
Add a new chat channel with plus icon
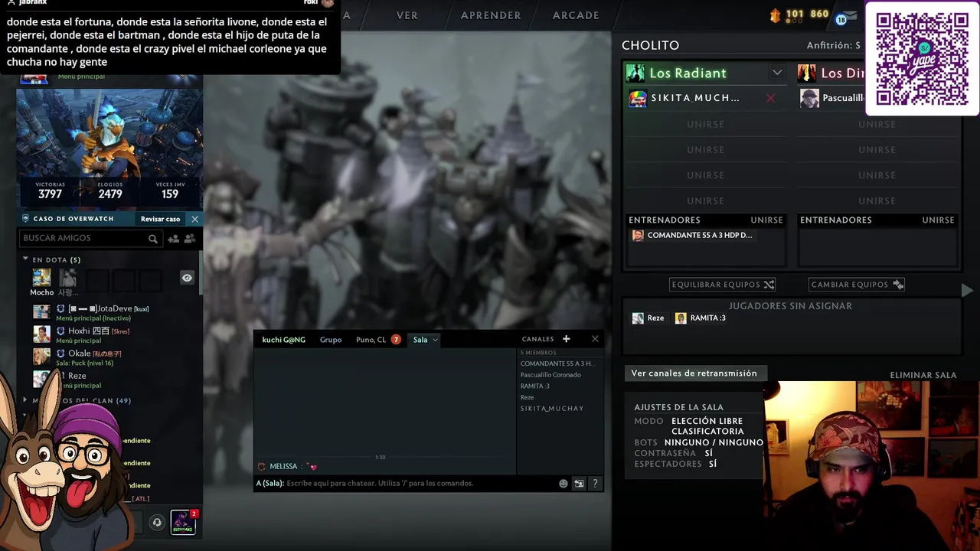[567, 339]
